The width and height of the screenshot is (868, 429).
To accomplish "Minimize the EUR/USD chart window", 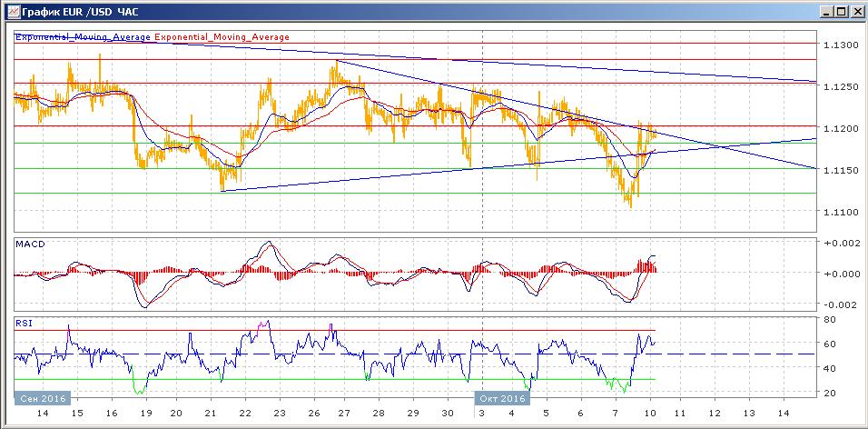I will [x=828, y=12].
